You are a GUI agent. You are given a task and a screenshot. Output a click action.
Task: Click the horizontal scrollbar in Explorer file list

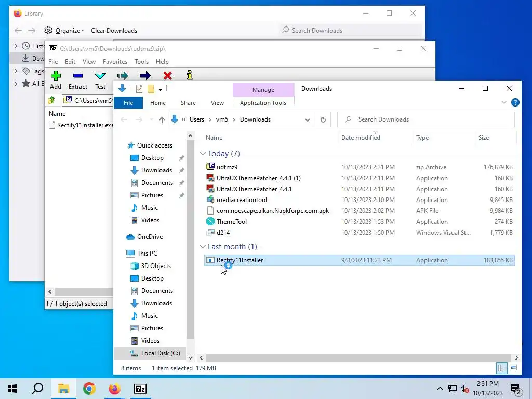[x=358, y=357]
